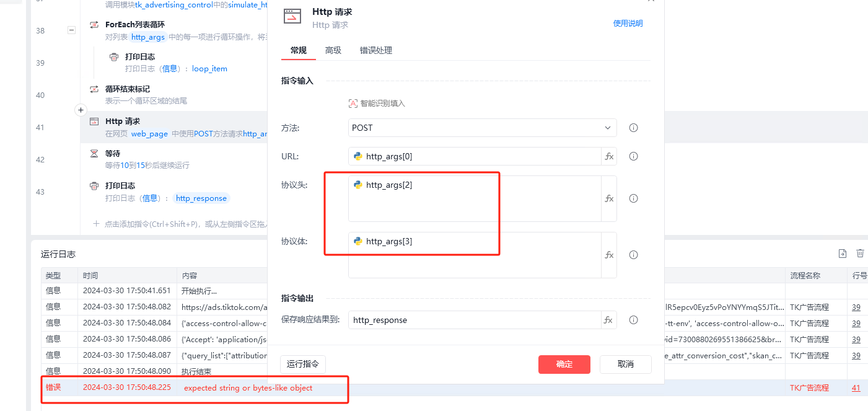This screenshot has width=868, height=411.
Task: Click the loop_item variable in line 39
Action: [x=209, y=69]
